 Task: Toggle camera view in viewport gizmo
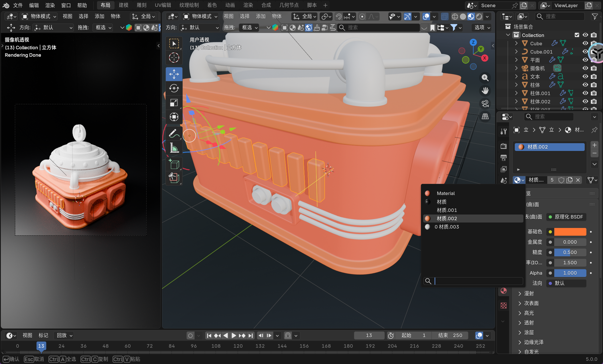coord(485,104)
